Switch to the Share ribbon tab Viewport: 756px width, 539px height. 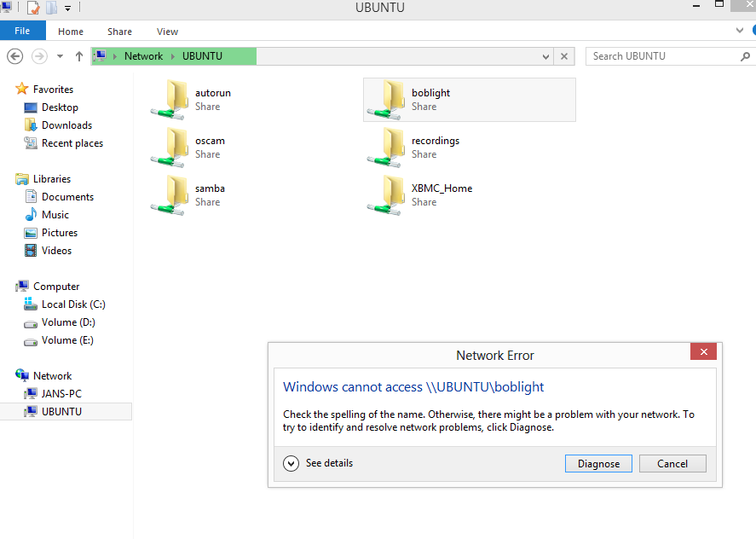coord(119,32)
